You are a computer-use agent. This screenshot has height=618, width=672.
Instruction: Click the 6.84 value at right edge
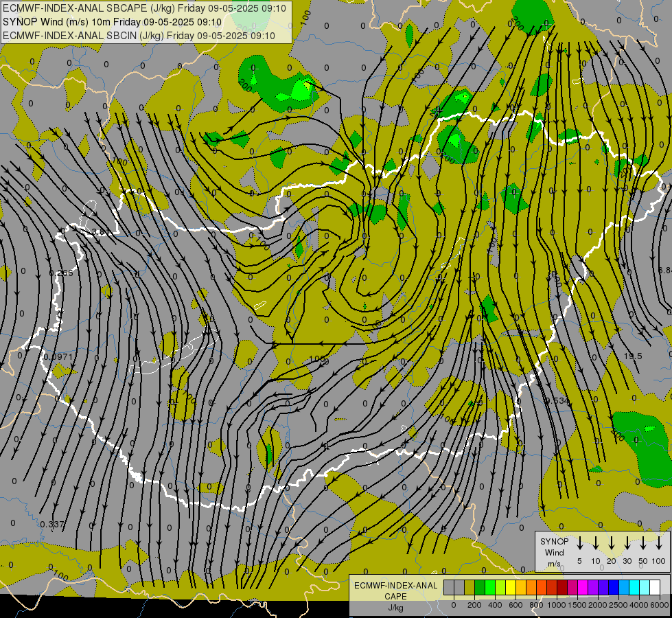tap(664, 270)
